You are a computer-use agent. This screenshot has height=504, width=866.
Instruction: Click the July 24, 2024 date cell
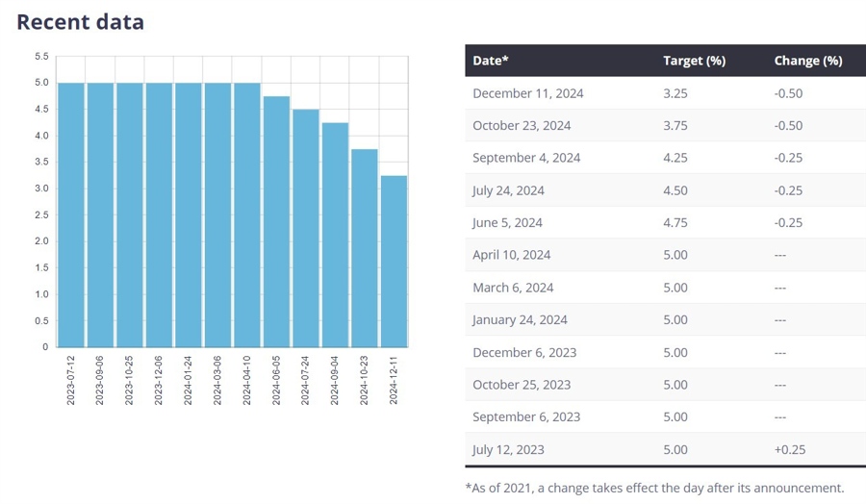[508, 190]
